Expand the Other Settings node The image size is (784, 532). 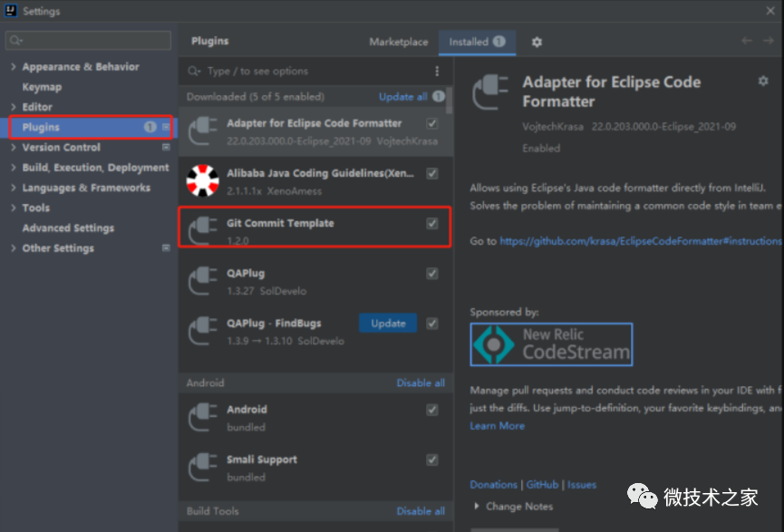pos(14,248)
